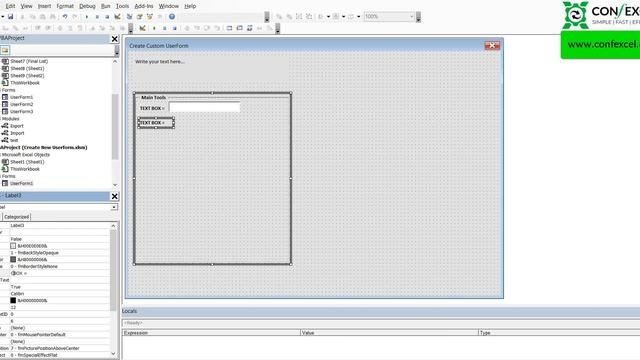Open the object selector dropdown in Properties
640x360 pixels.
(x=113, y=207)
